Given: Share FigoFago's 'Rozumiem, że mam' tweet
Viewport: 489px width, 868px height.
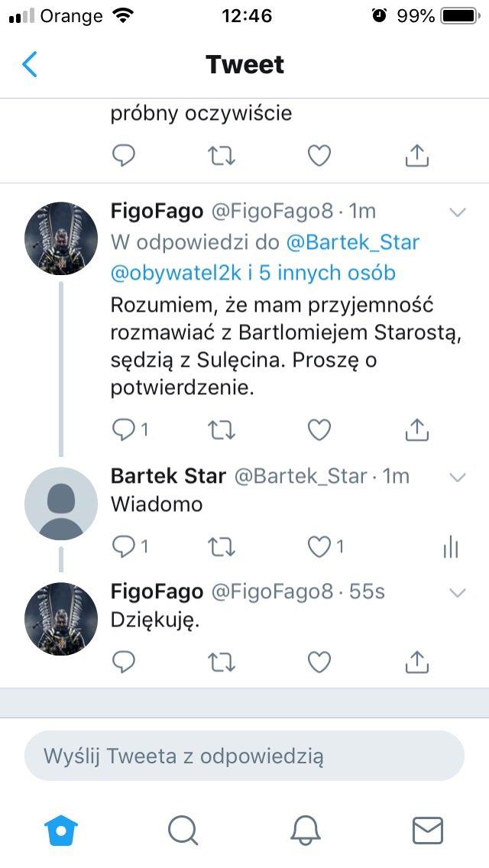Looking at the screenshot, I should click(x=417, y=429).
